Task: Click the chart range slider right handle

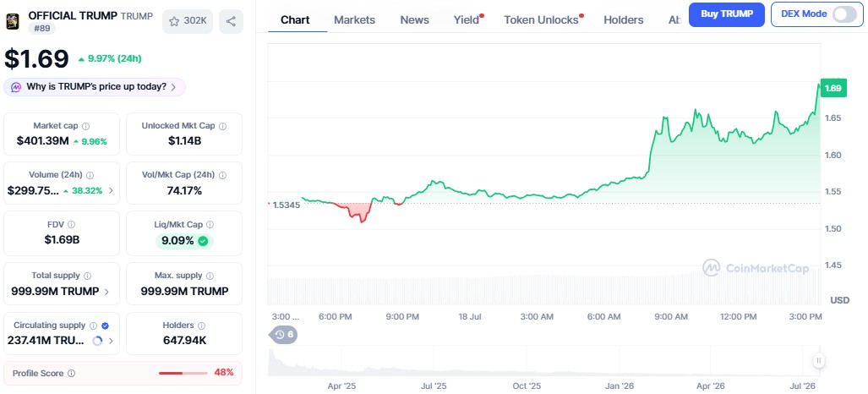Action: coord(819,361)
